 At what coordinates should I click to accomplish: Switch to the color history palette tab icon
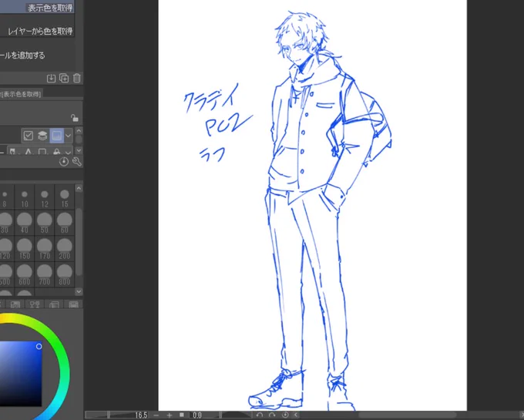[x=73, y=304]
